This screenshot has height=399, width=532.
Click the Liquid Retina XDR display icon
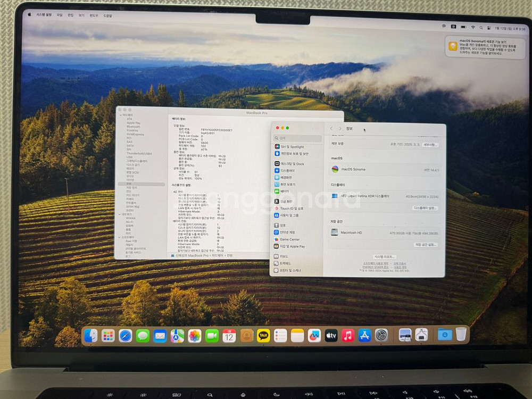pyautogui.click(x=335, y=196)
